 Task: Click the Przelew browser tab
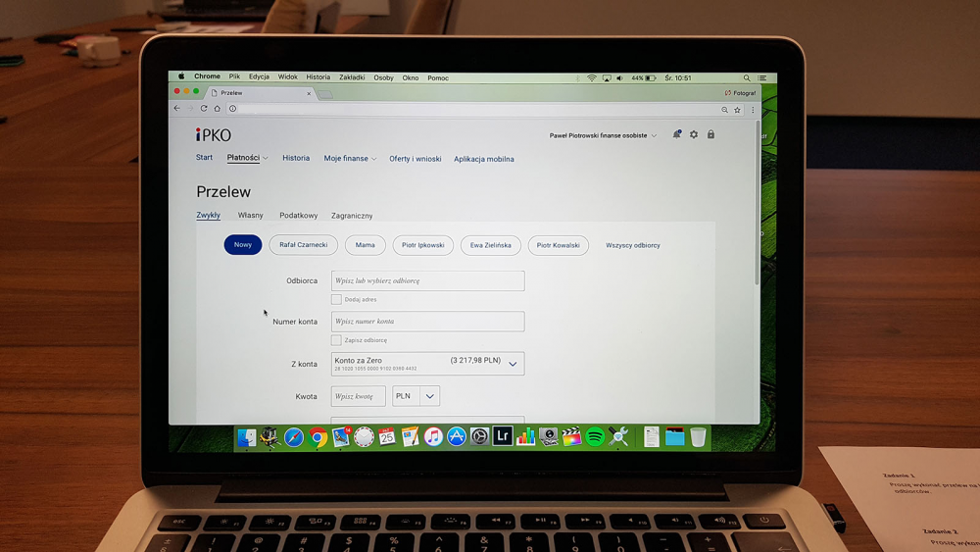point(260,93)
